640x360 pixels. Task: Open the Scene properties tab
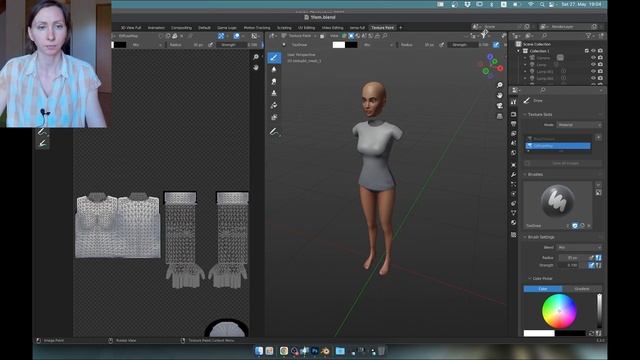(x=513, y=143)
